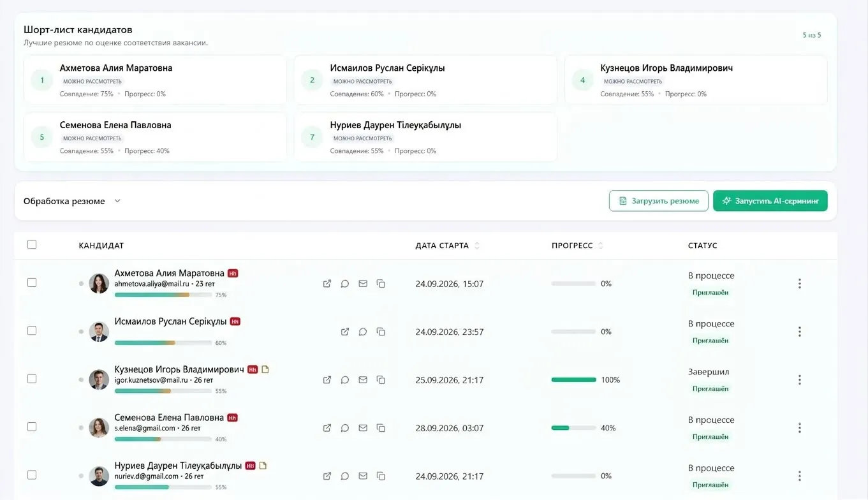Check the box for Ахметова Алия Маратовна
868x500 pixels.
click(x=32, y=283)
